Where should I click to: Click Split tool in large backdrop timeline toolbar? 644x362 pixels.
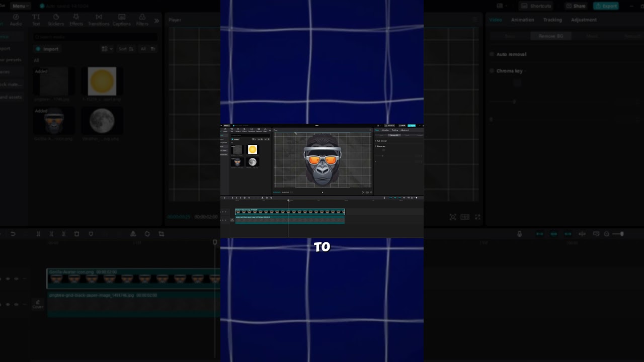coord(38,234)
